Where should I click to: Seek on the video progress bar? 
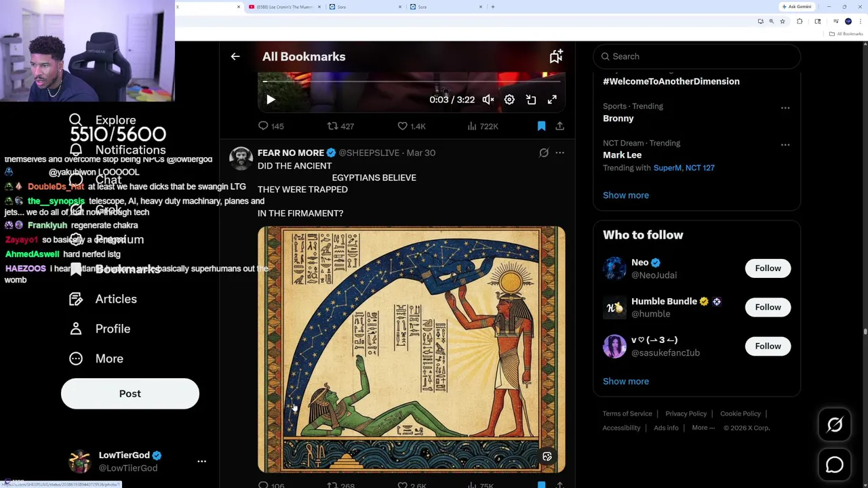click(411, 82)
